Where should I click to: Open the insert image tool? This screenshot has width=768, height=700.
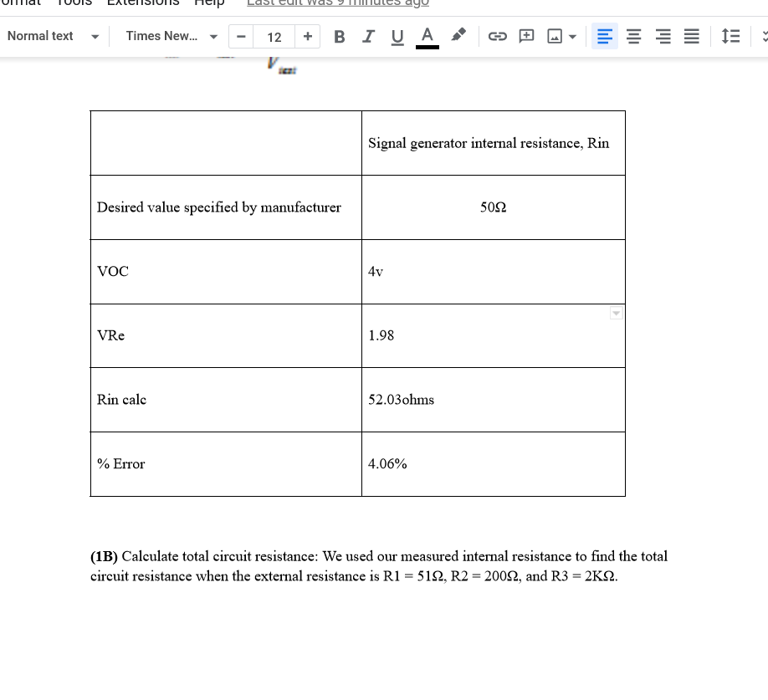tap(553, 36)
